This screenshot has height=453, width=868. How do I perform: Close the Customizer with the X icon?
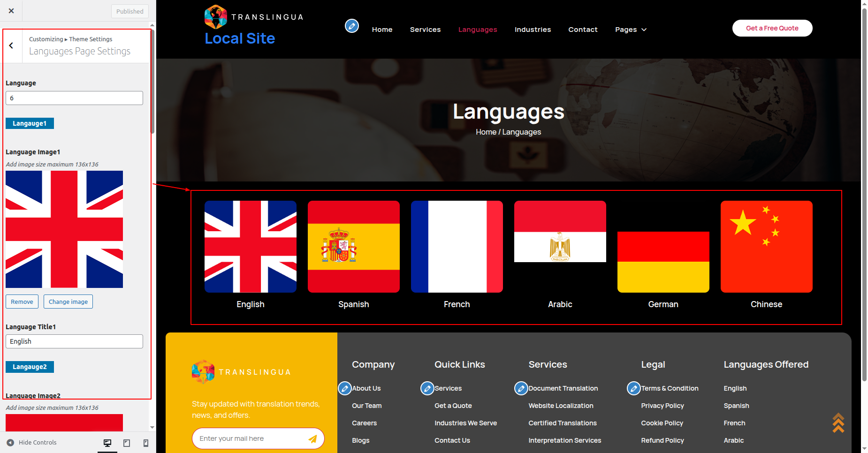point(11,11)
